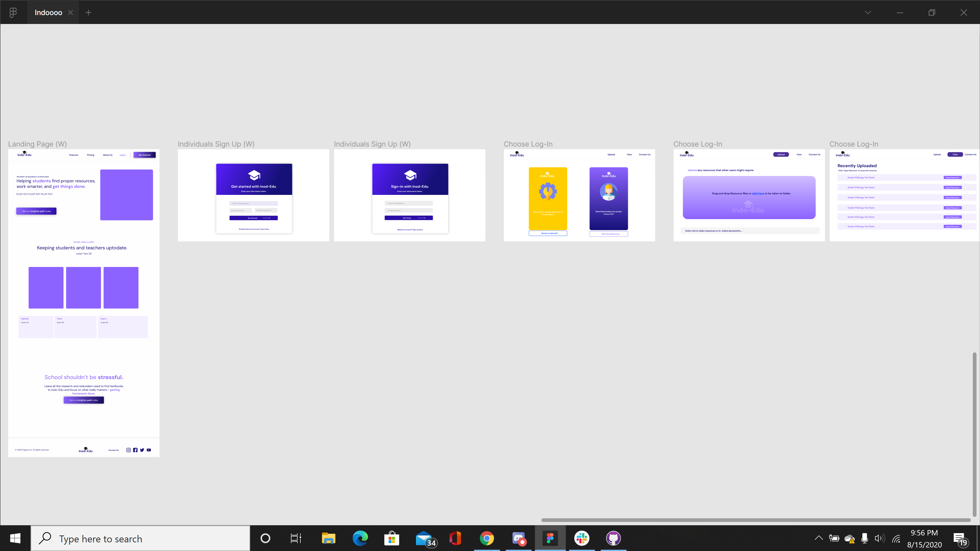Open Slack from the taskbar
The width and height of the screenshot is (980, 551).
582,538
